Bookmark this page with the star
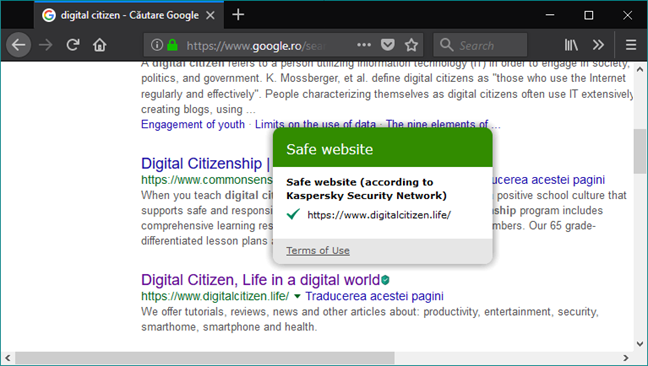Viewport: 648px width, 366px height. pyautogui.click(x=411, y=45)
